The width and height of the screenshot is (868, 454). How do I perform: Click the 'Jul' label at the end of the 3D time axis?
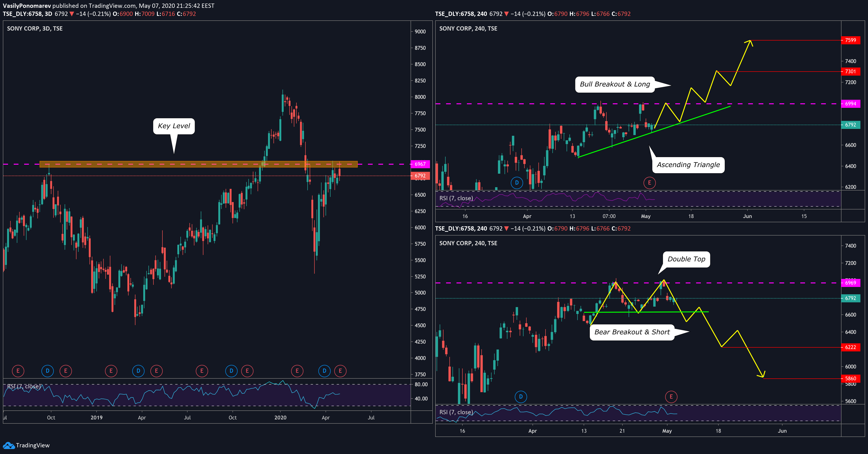371,418
